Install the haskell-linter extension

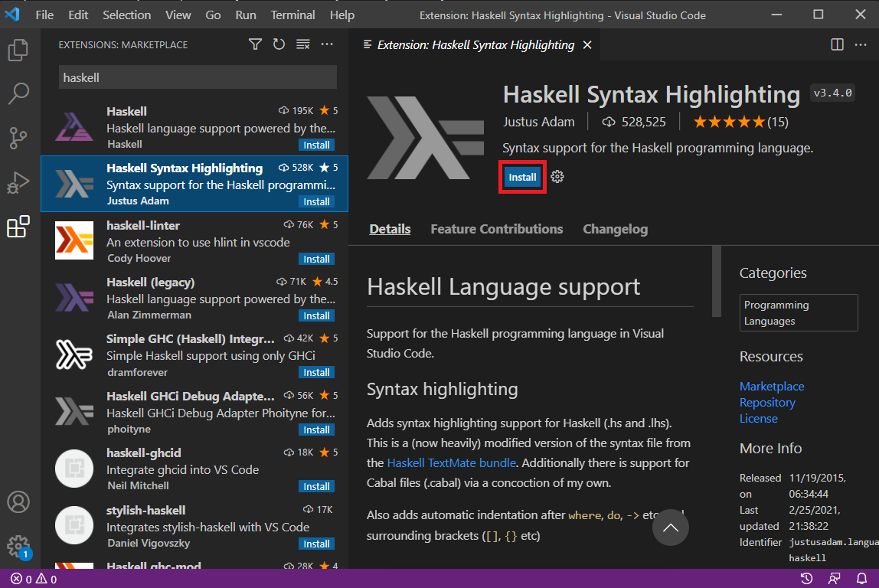pyautogui.click(x=316, y=259)
